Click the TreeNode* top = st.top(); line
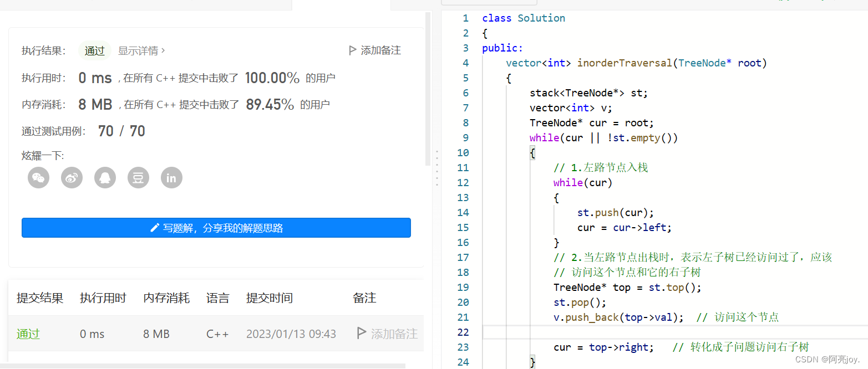The width and height of the screenshot is (868, 369). 627,288
